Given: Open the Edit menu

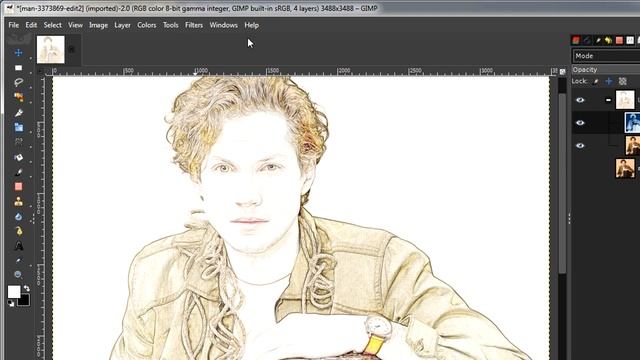Looking at the screenshot, I should tap(31, 25).
